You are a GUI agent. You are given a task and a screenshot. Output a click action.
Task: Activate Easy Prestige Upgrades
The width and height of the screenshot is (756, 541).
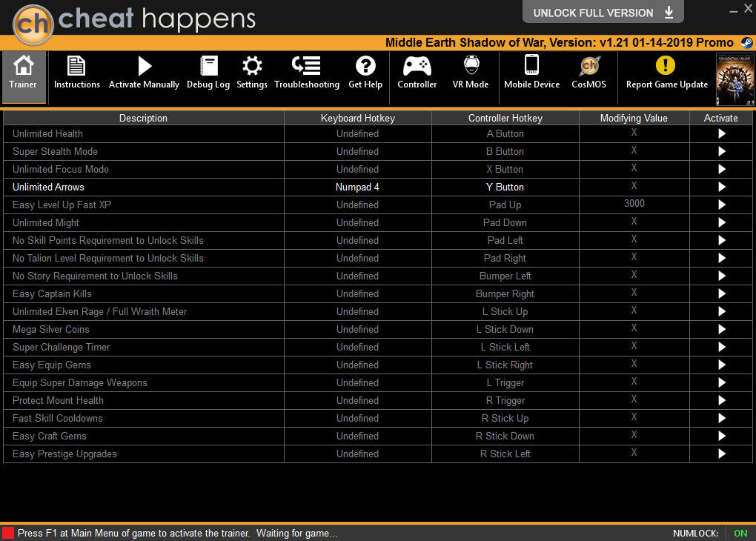(x=721, y=454)
